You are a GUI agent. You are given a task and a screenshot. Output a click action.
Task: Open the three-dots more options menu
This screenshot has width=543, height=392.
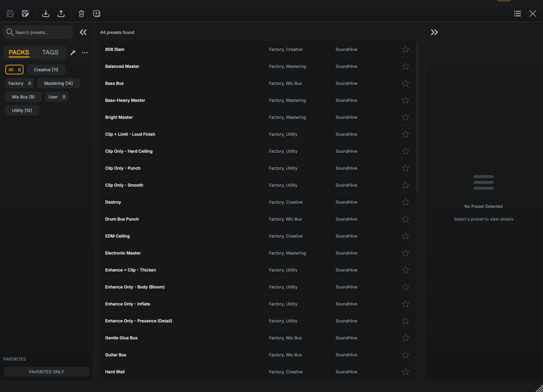coord(85,52)
